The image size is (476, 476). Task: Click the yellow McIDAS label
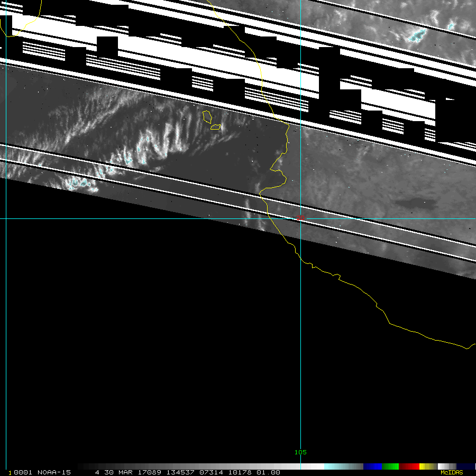pos(452,472)
